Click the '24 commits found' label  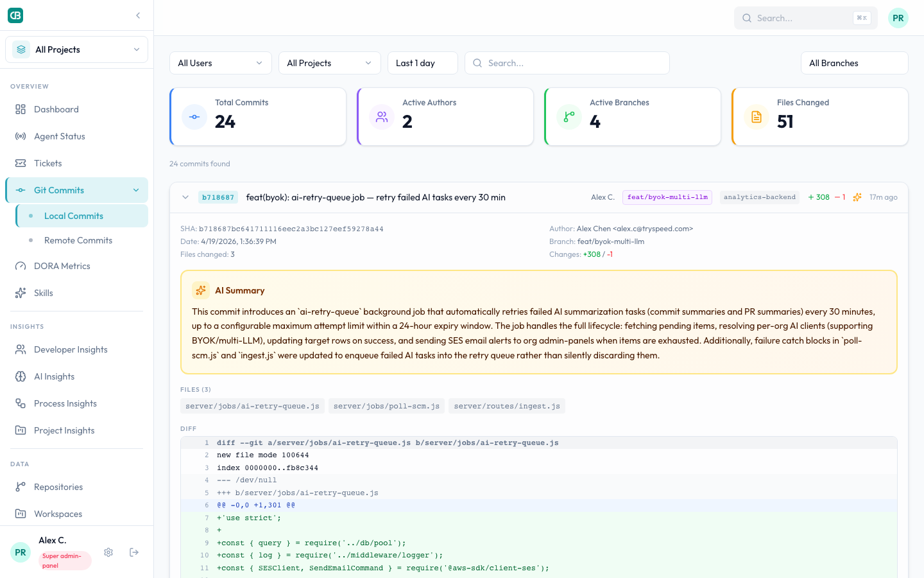tap(200, 164)
